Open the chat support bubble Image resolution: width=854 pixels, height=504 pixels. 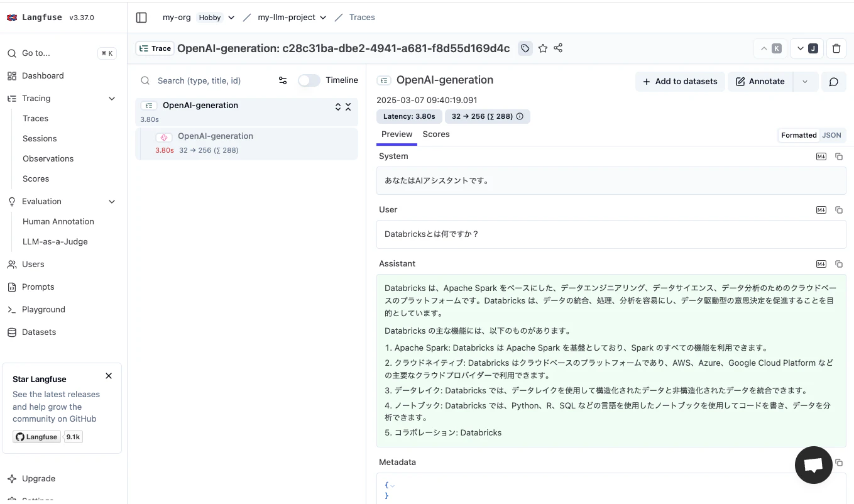pos(814,465)
